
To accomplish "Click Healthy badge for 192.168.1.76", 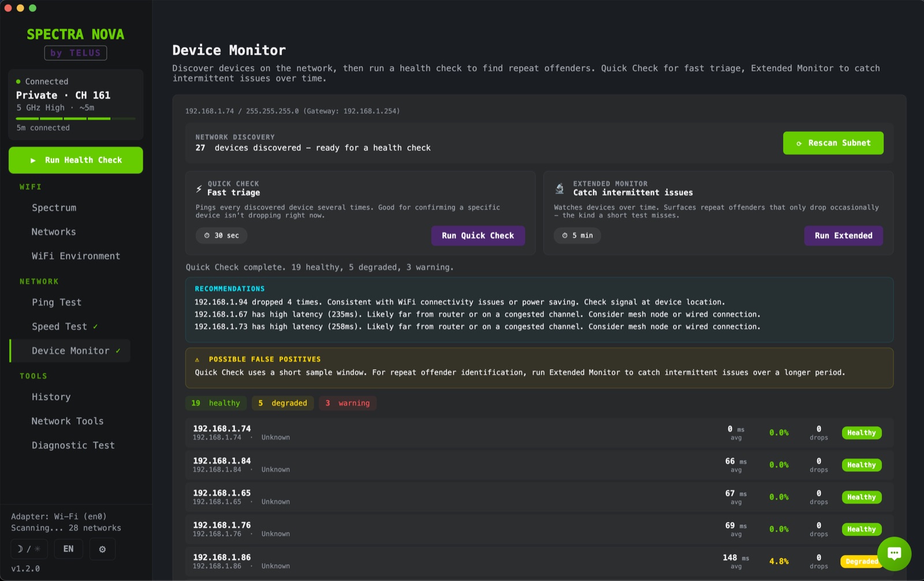I will [862, 529].
